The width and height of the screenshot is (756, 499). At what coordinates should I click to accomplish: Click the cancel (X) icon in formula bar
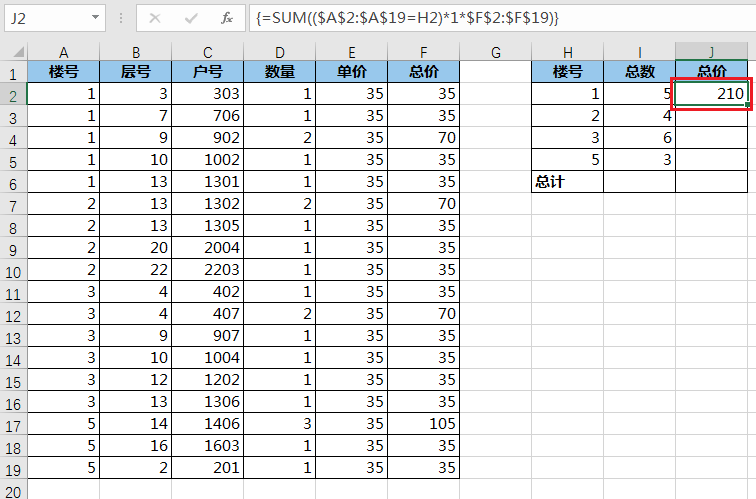155,18
